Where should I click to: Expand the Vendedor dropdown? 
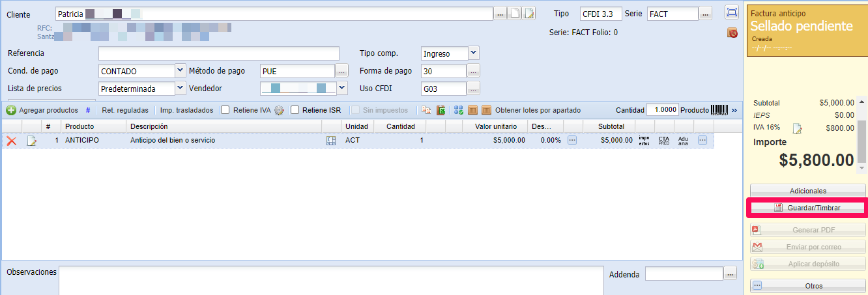pos(343,88)
